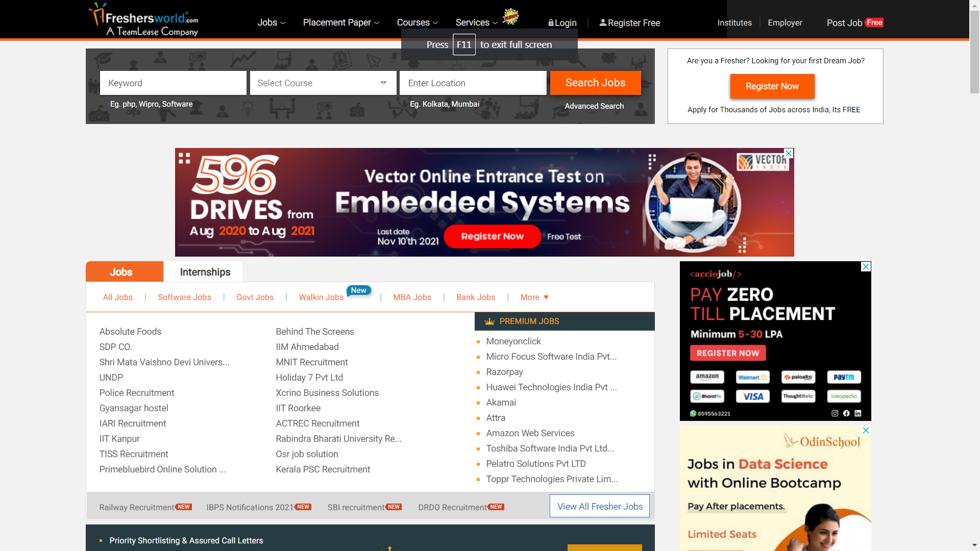Image resolution: width=980 pixels, height=551 pixels.
Task: Open Kerala PSC Recruitment listing
Action: (323, 469)
